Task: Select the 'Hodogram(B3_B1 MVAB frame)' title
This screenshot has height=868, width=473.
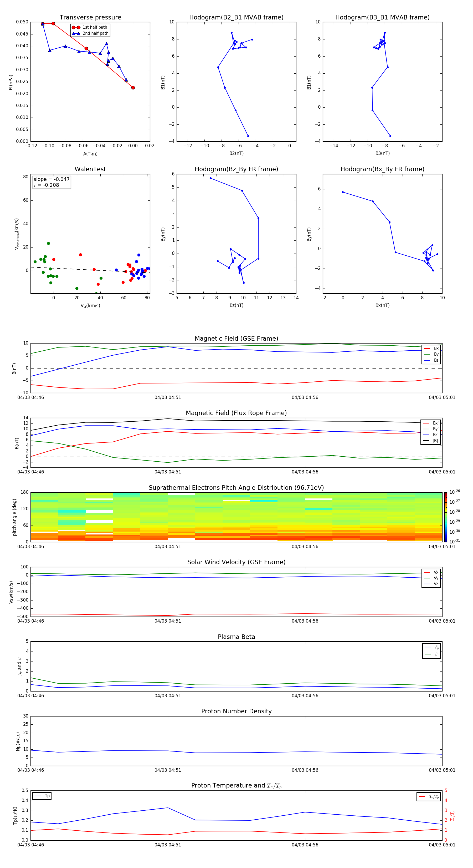Action: [x=382, y=18]
